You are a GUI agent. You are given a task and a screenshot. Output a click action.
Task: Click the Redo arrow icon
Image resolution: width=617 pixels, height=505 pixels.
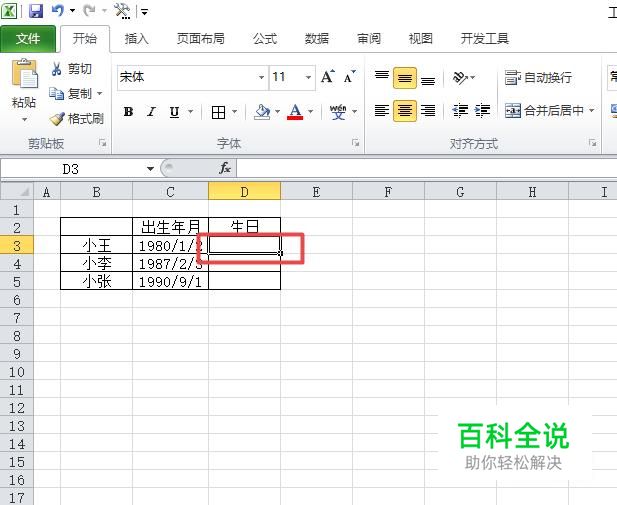(x=89, y=11)
